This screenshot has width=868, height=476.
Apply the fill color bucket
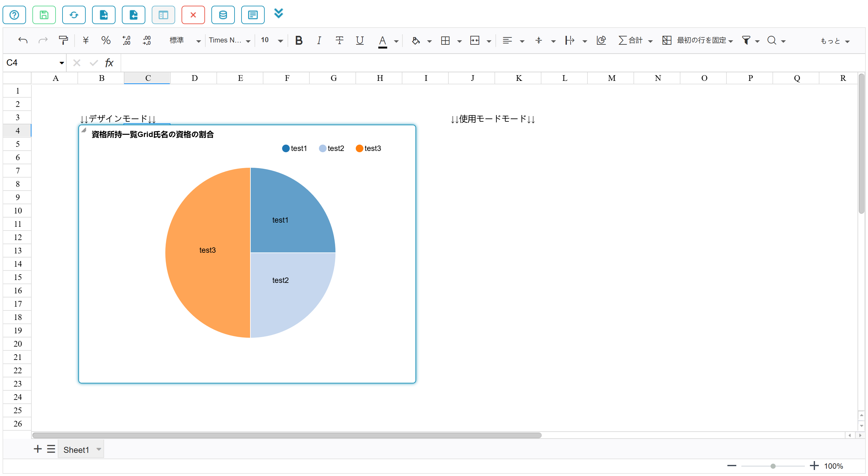[x=416, y=41]
